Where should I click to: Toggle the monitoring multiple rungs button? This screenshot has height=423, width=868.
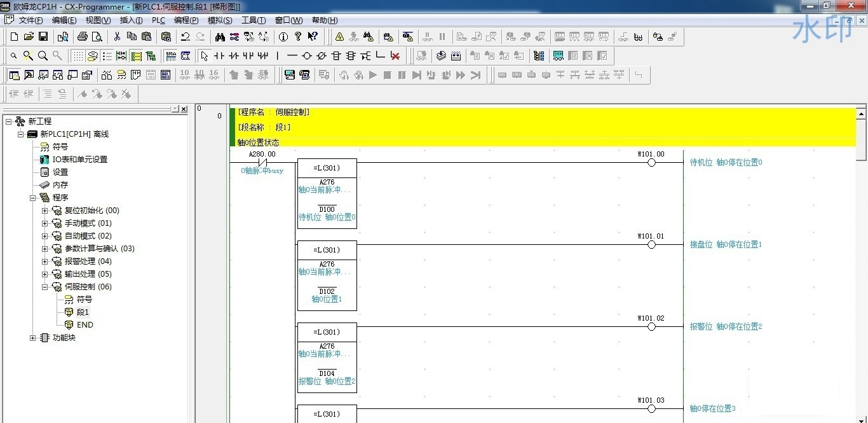(121, 56)
